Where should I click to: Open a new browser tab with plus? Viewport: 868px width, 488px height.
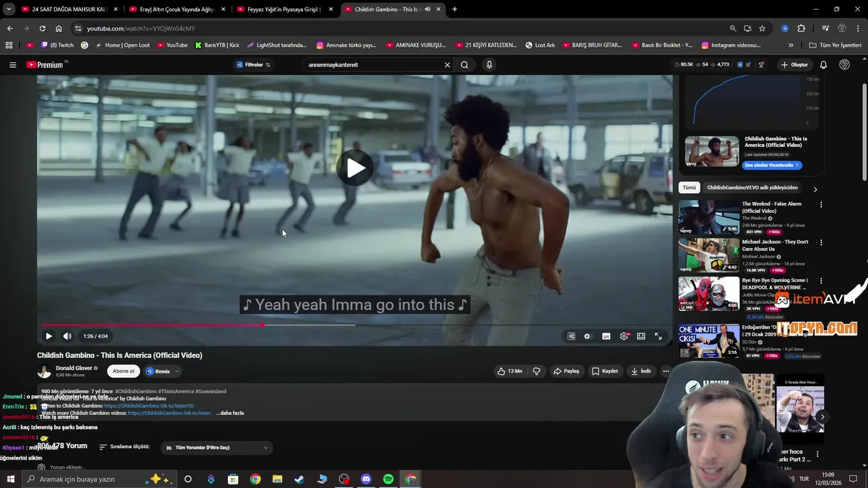(454, 9)
